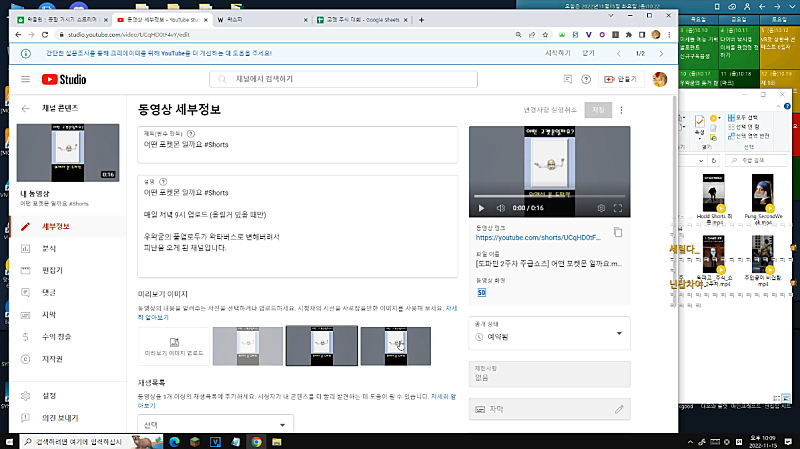The width and height of the screenshot is (800, 449).
Task: Copy the video link with copy icon
Action: pos(618,232)
